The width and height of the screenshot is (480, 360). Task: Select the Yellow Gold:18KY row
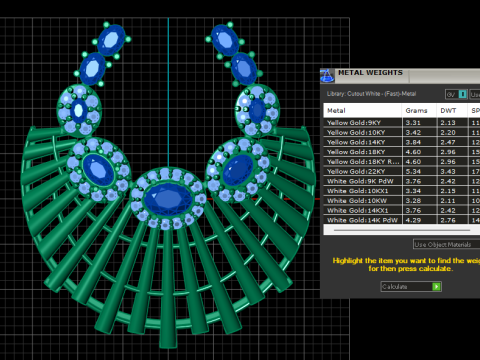coord(402,152)
